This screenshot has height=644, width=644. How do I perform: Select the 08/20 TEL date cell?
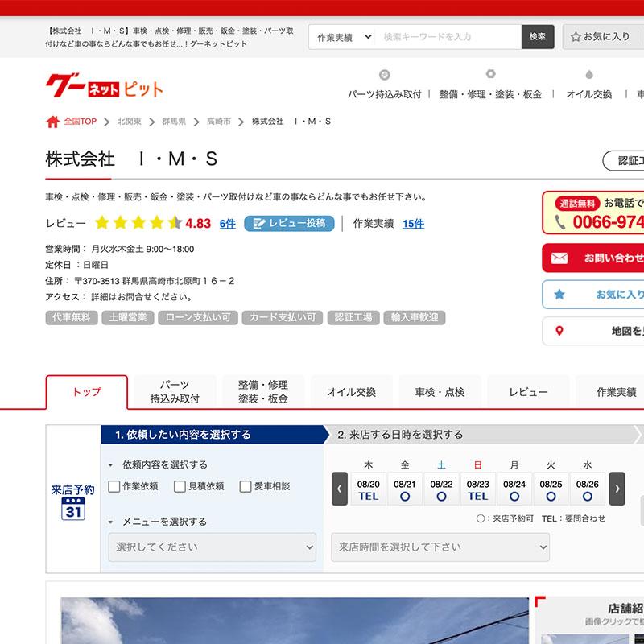(x=369, y=489)
